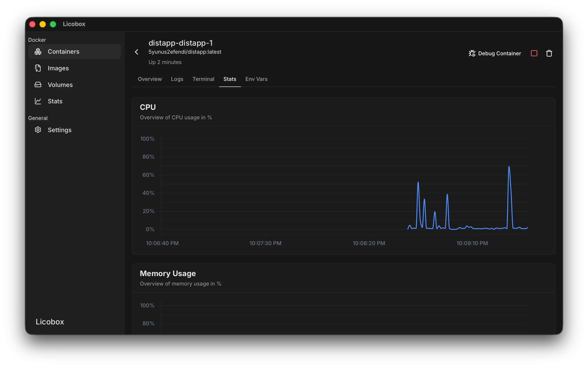Open the Settings label under General
This screenshot has width=588, height=368.
(x=59, y=130)
